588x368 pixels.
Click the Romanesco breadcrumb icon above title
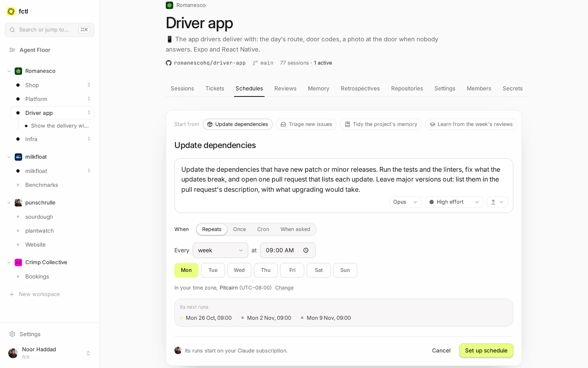click(169, 5)
